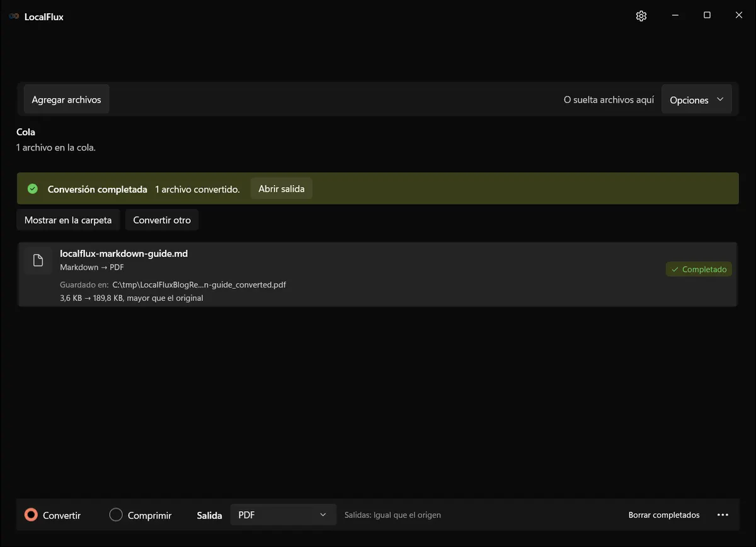The image size is (756, 547).
Task: Open the settings gear icon
Action: [x=641, y=16]
